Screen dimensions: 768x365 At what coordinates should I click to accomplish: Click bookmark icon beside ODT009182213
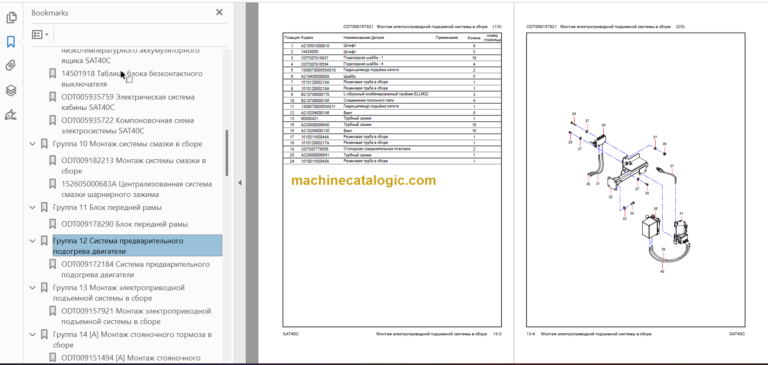coord(52,161)
